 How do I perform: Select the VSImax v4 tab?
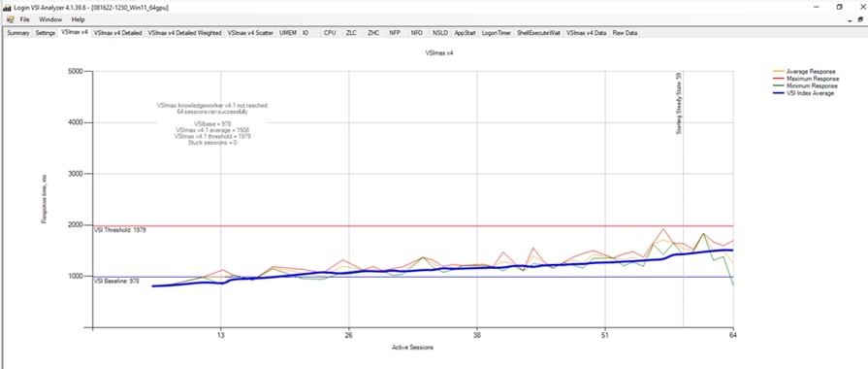75,33
